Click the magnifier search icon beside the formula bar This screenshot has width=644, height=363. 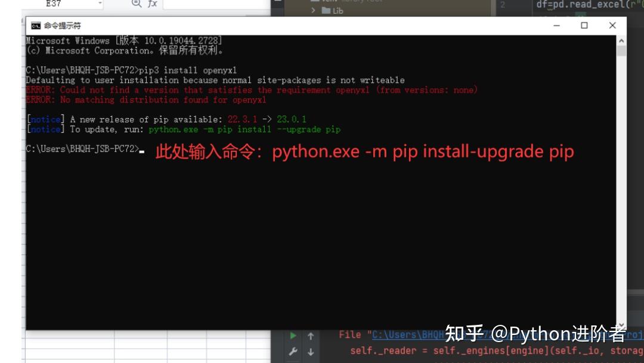pyautogui.click(x=136, y=4)
